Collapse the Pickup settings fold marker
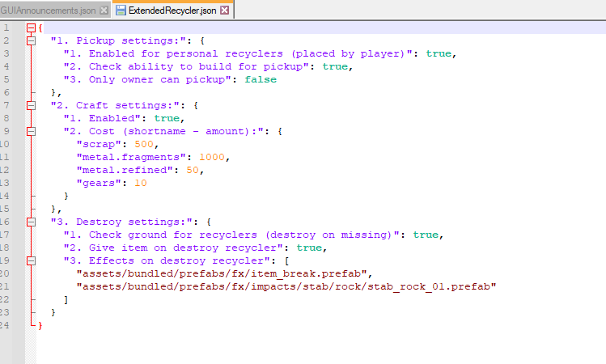606x364 pixels. [x=31, y=40]
